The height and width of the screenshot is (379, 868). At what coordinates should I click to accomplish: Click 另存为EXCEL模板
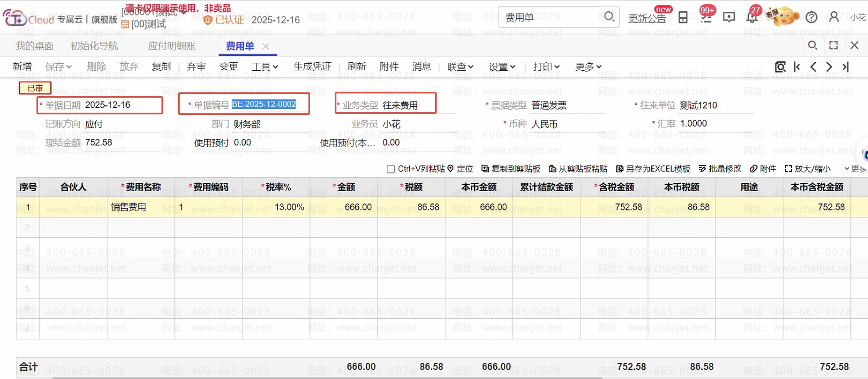tap(653, 169)
